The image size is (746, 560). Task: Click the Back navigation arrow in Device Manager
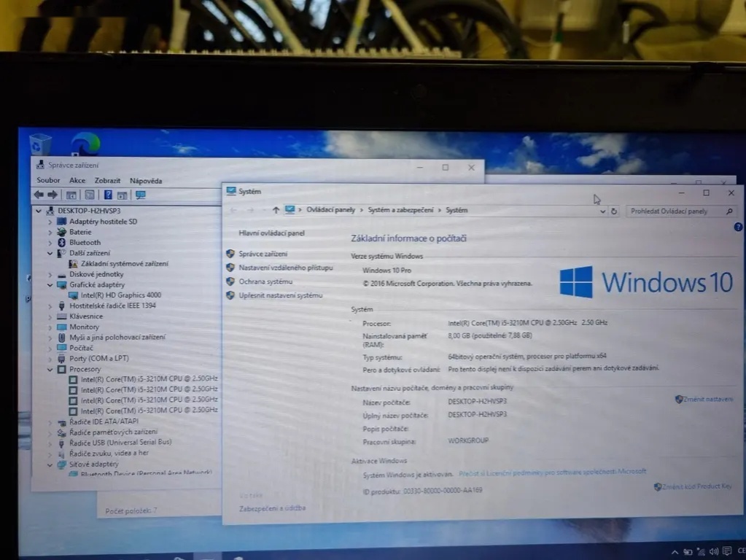(x=38, y=195)
